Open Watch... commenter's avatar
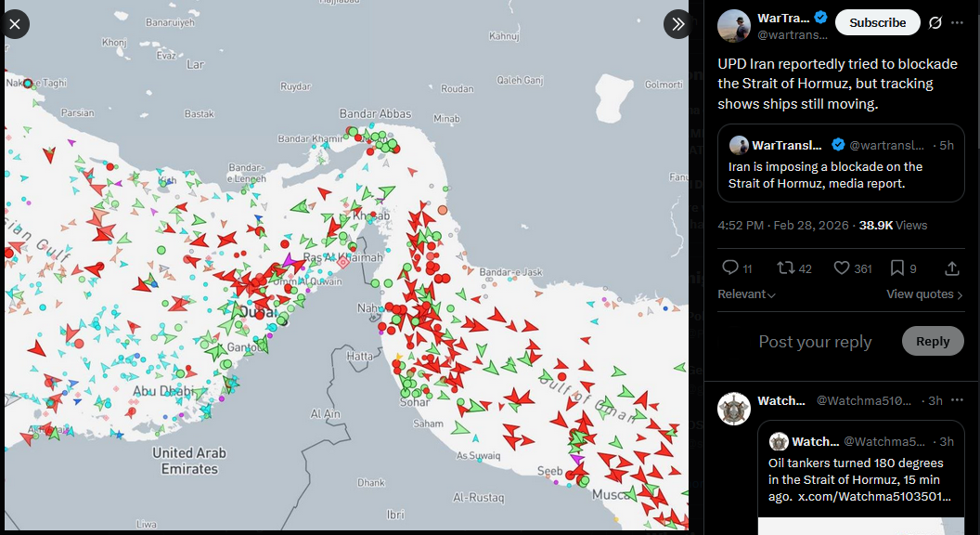The height and width of the screenshot is (535, 980). 734,409
